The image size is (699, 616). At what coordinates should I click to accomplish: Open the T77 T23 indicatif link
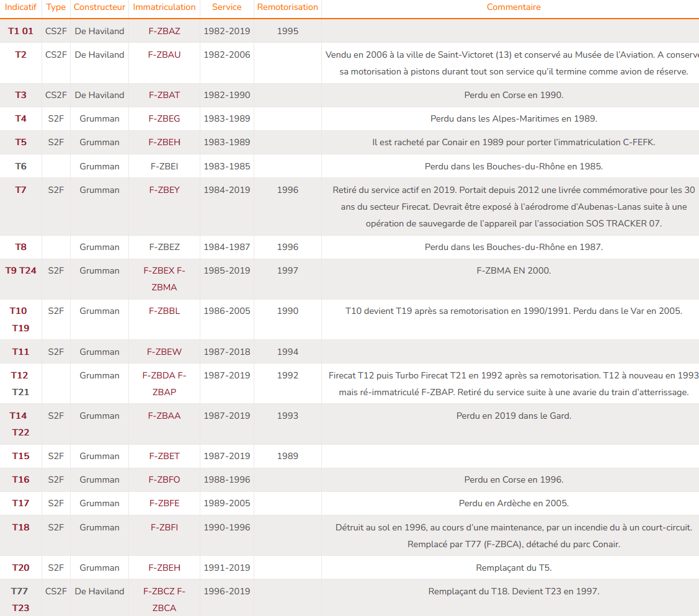coord(20,599)
